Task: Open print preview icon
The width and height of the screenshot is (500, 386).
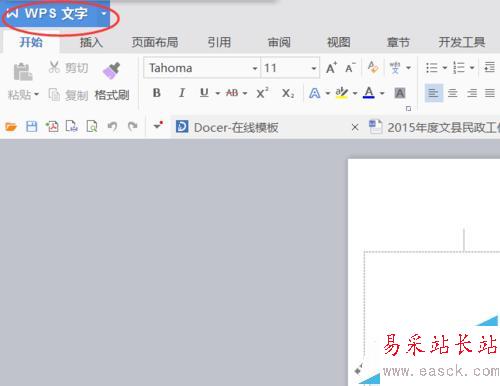Action: (92, 127)
